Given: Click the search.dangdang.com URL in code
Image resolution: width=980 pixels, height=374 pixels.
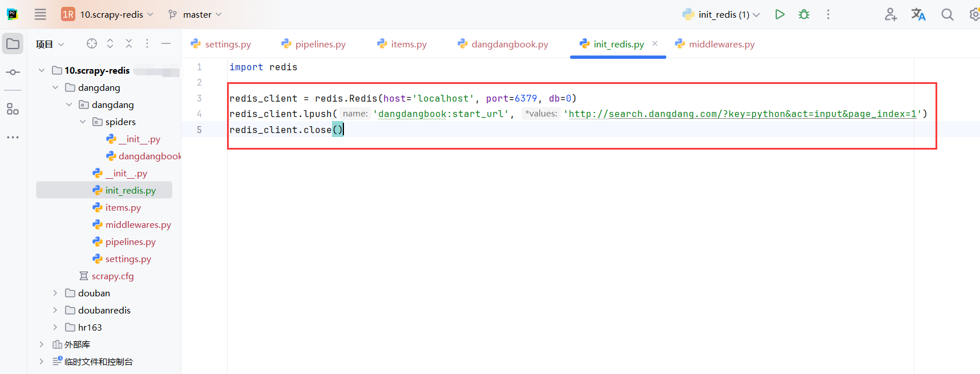Looking at the screenshot, I should click(x=742, y=114).
